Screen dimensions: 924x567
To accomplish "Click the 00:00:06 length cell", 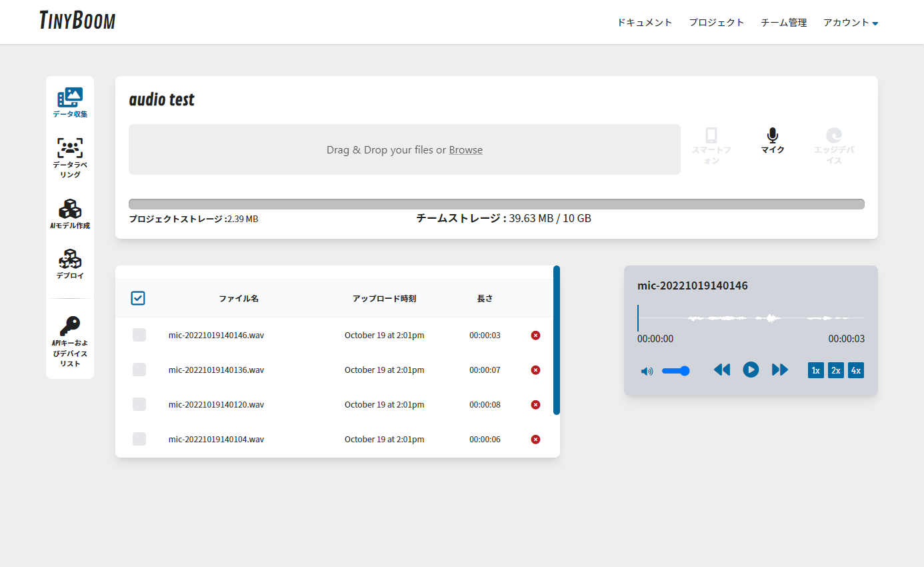I will coord(485,439).
